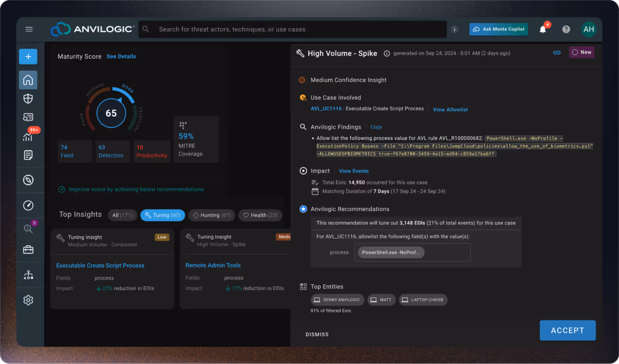Click the 59% MITRE Coverage tile
This screenshot has height=364, width=619.
(x=196, y=139)
